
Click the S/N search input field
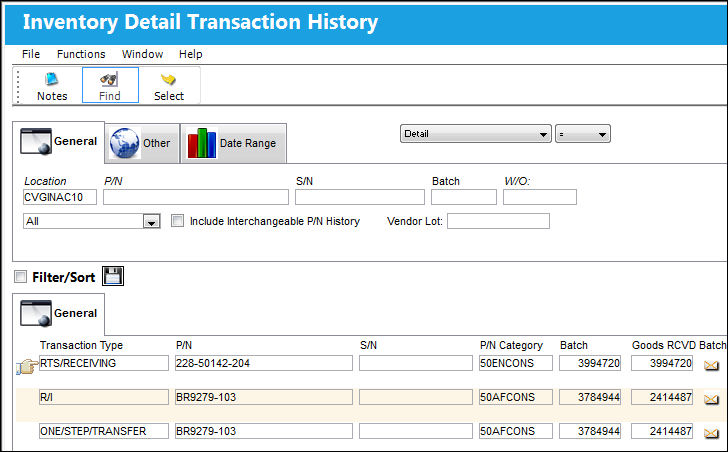[x=360, y=197]
